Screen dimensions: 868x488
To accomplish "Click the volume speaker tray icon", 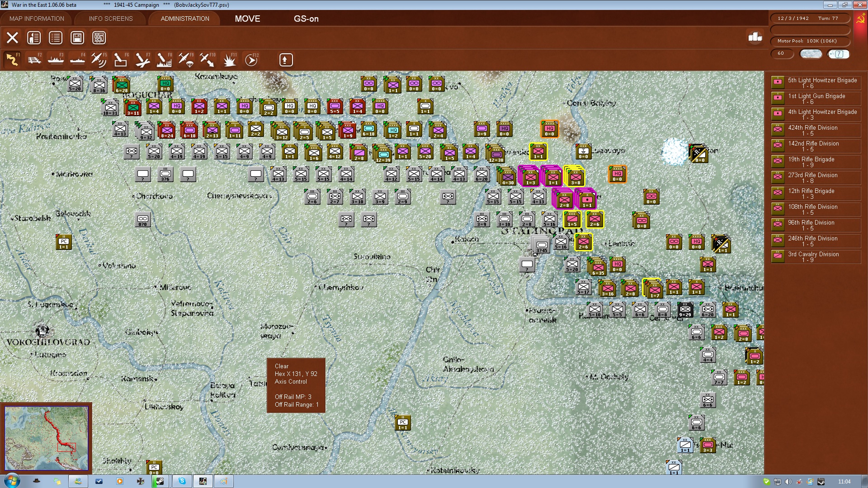I will click(788, 482).
